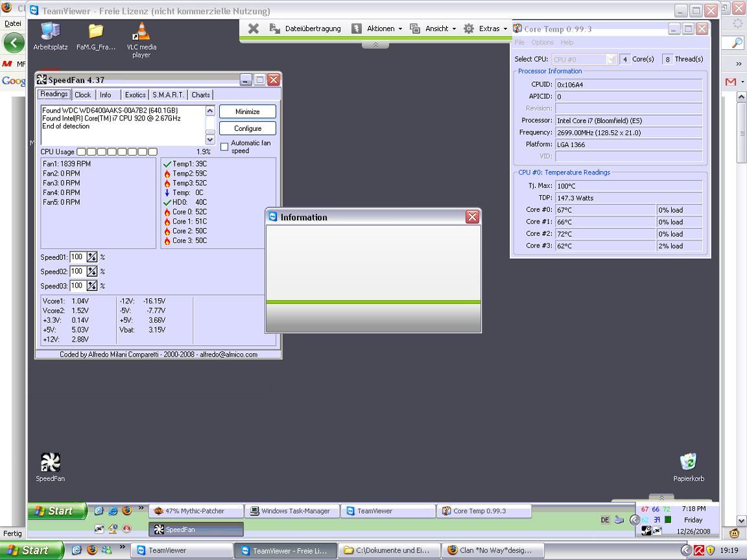The height and width of the screenshot is (560, 747).
Task: Open the Aktionen dropdown menu
Action: (377, 29)
